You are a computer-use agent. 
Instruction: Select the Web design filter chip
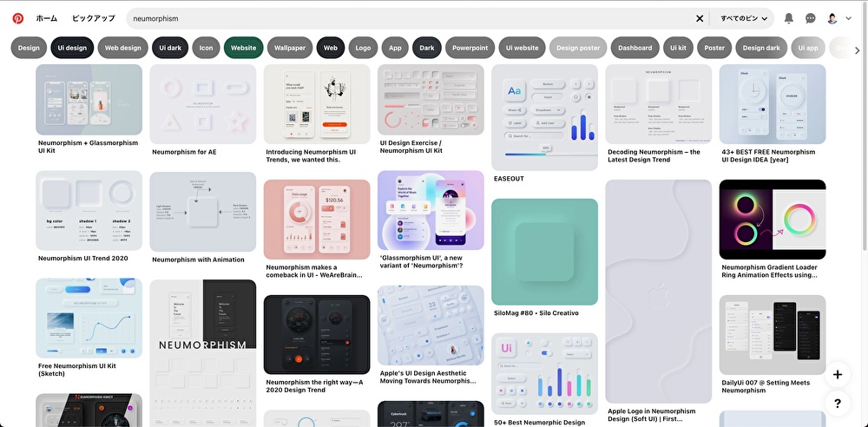pyautogui.click(x=123, y=48)
